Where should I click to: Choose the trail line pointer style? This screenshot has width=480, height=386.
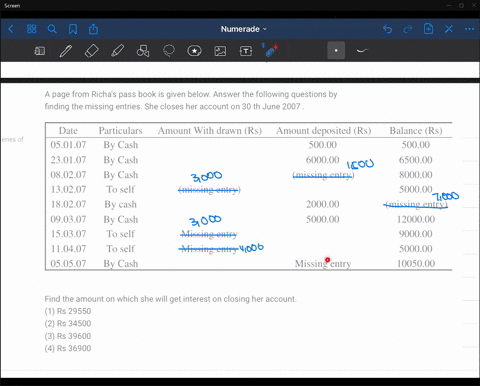(362, 51)
